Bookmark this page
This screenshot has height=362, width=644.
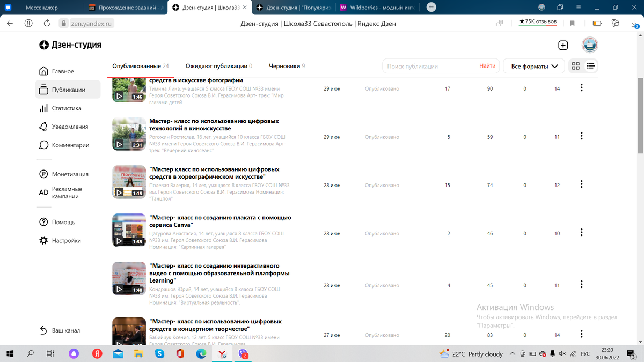click(x=573, y=23)
